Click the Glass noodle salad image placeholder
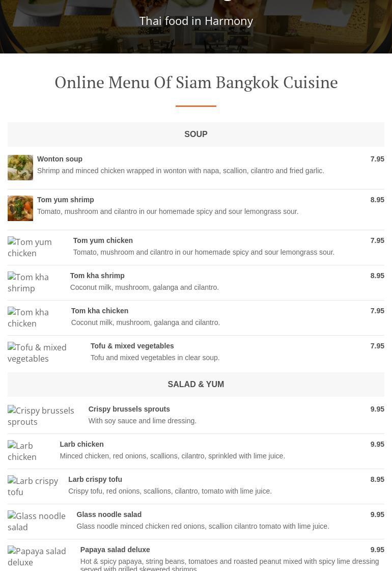Viewport: 392px width, 571px height. 37,522
